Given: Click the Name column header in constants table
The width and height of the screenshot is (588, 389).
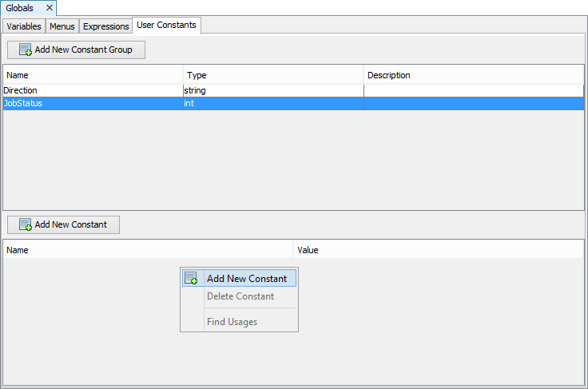Looking at the screenshot, I should click(x=148, y=250).
